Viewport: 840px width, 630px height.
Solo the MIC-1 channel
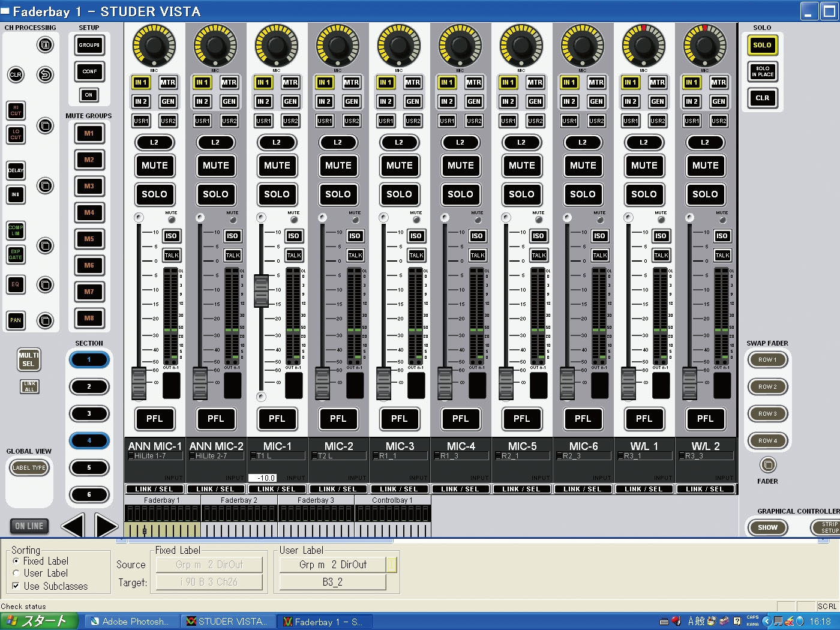(277, 194)
